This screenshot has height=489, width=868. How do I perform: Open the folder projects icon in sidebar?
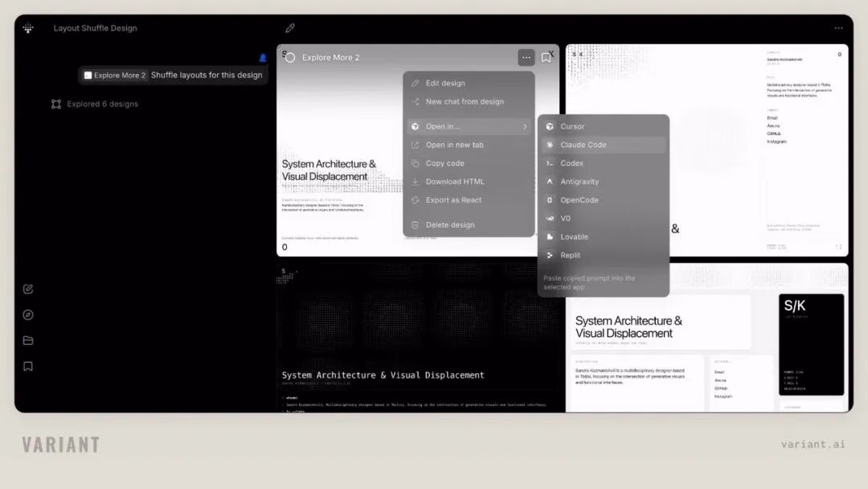point(28,340)
